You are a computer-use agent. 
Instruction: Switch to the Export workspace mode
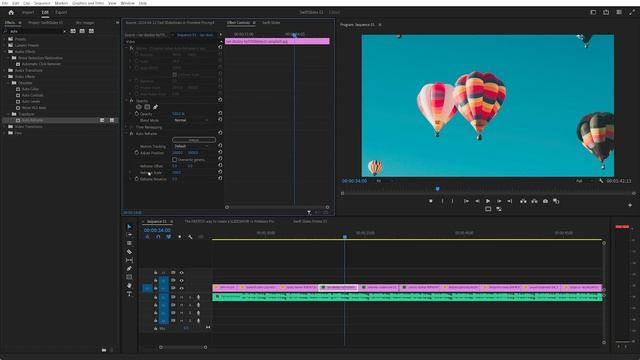pyautogui.click(x=61, y=12)
